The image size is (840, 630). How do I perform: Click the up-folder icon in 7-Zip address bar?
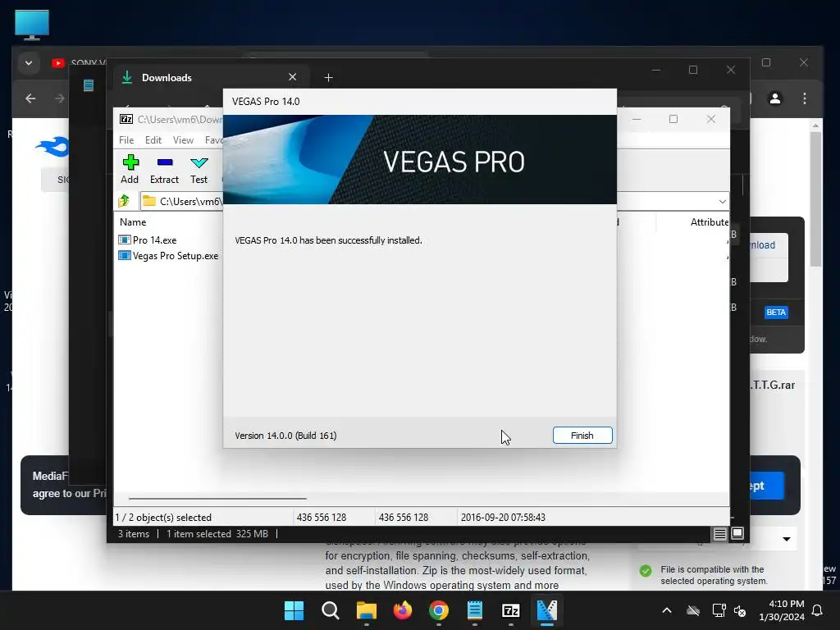(x=125, y=201)
